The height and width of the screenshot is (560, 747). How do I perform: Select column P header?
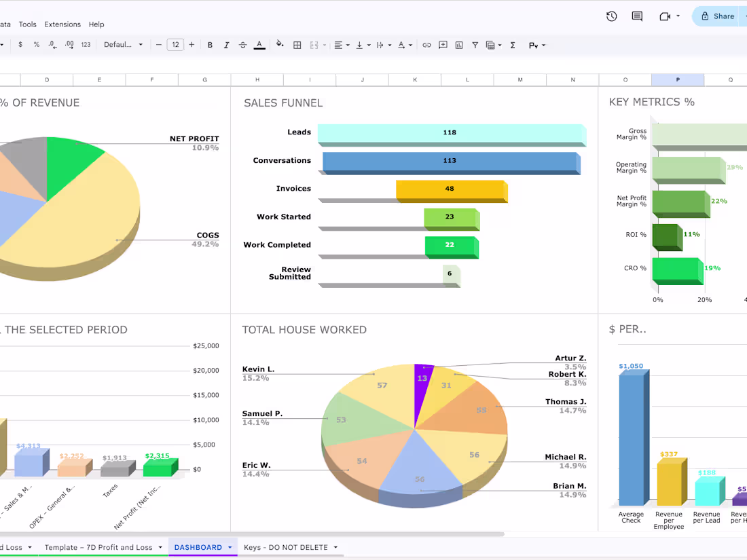678,79
